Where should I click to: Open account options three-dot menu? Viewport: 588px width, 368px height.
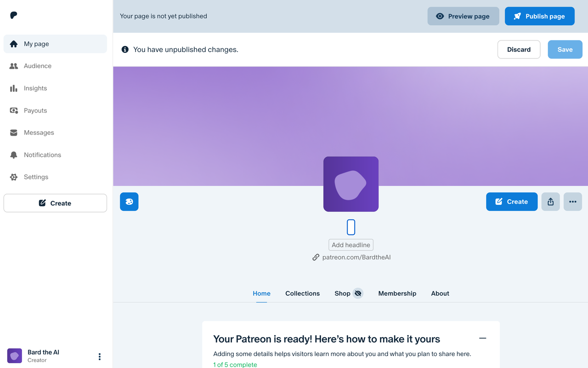pos(100,356)
